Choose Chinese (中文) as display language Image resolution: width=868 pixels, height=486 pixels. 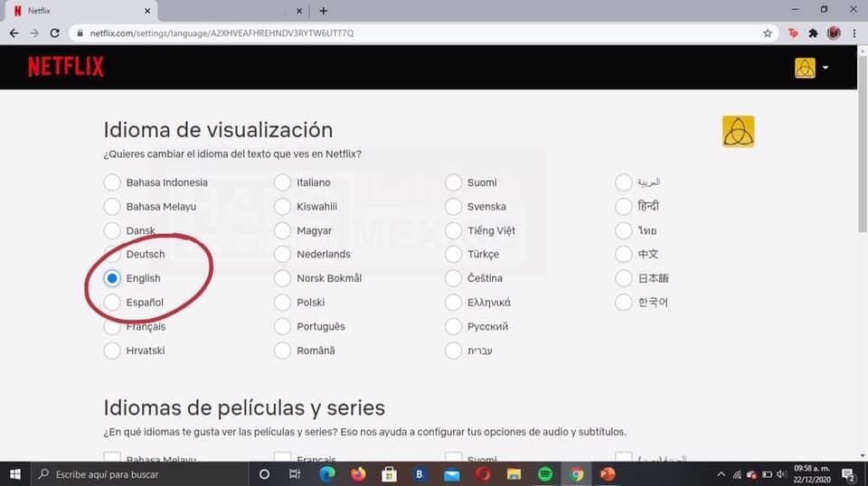pyautogui.click(x=623, y=255)
